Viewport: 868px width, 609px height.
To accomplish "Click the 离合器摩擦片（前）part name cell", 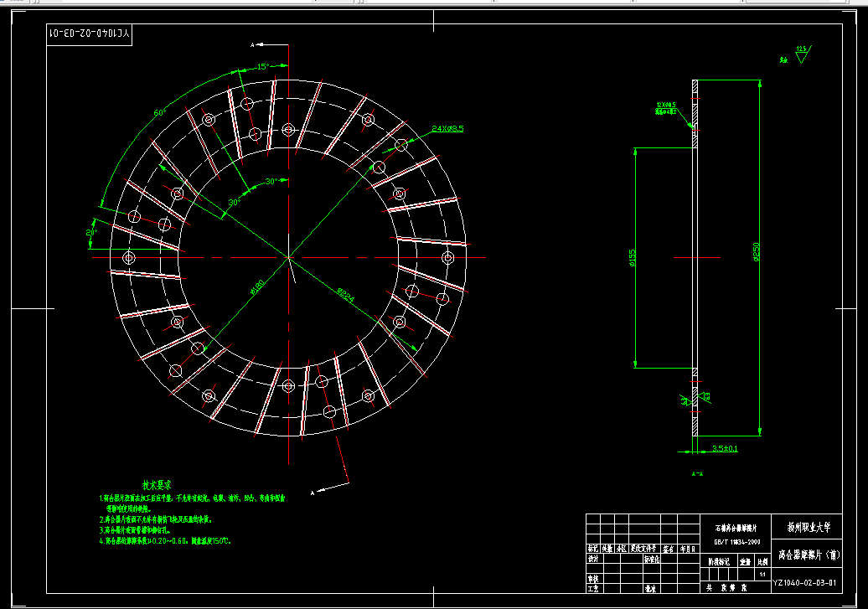I will (807, 555).
